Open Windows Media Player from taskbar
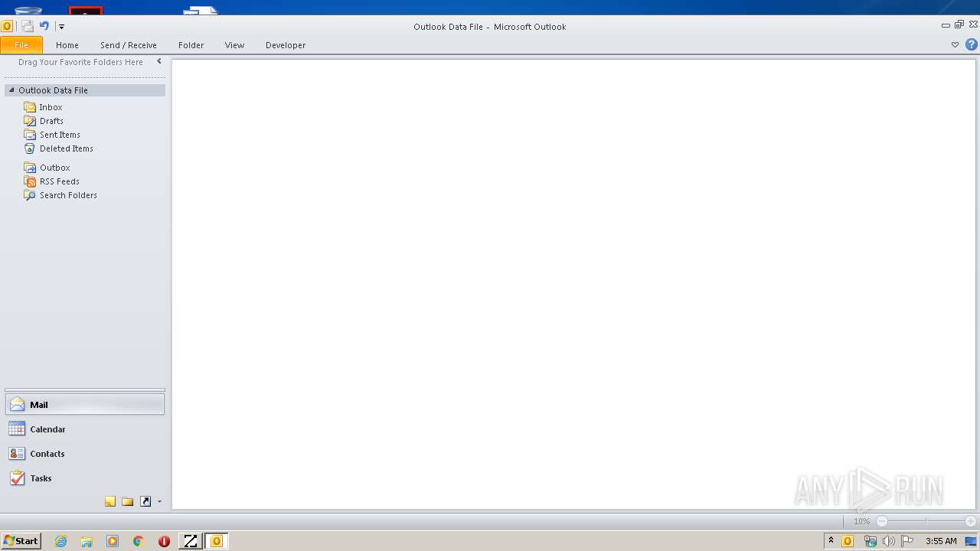The width and height of the screenshot is (980, 551). pos(113,541)
